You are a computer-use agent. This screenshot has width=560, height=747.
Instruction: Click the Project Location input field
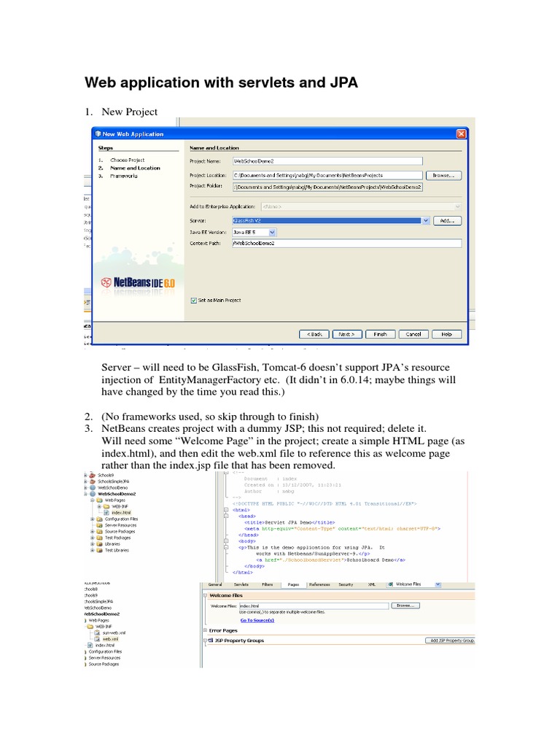click(327, 175)
